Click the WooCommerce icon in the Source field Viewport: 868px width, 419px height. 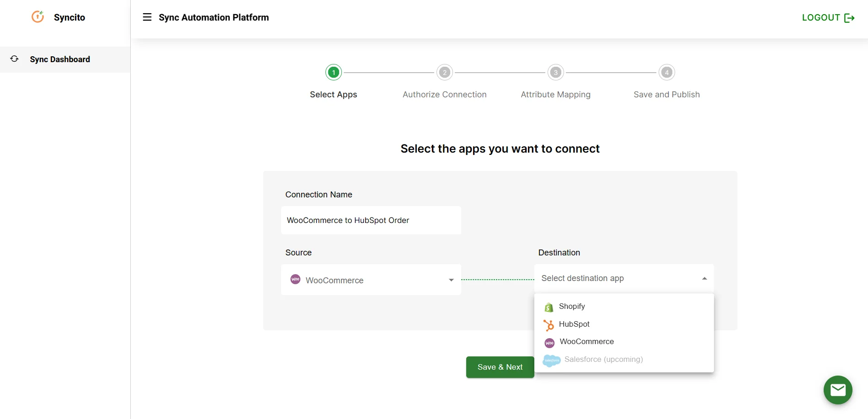295,279
